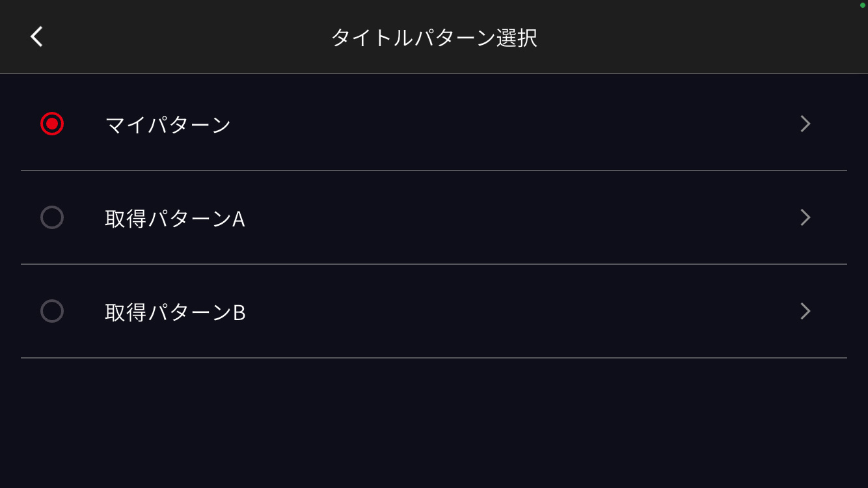Tap the selected red radio indicator
Screen dimensions: 868x488
tap(52, 123)
